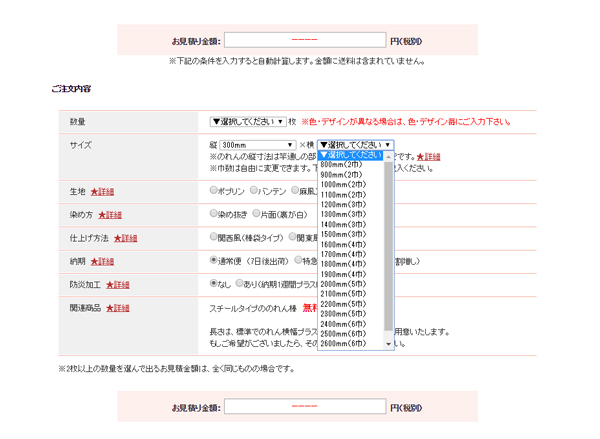The height and width of the screenshot is (439, 600).
Task: Open the 縦 300mm height dropdown
Action: coord(258,145)
